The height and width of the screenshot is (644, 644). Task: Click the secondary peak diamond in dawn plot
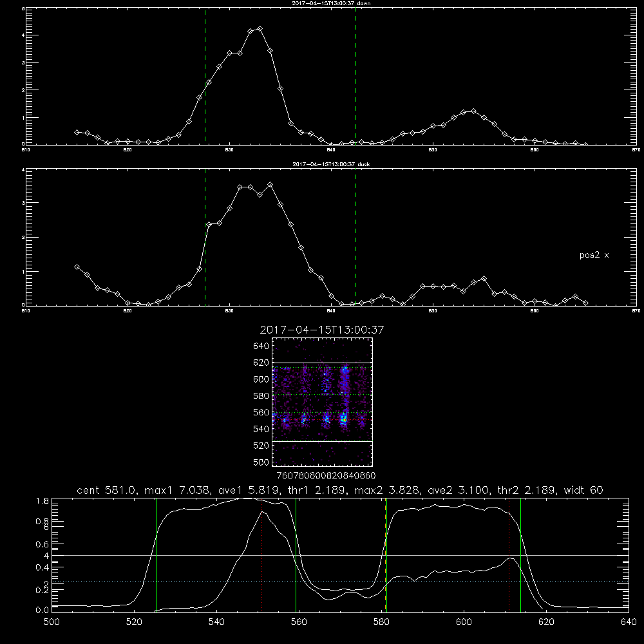click(473, 111)
